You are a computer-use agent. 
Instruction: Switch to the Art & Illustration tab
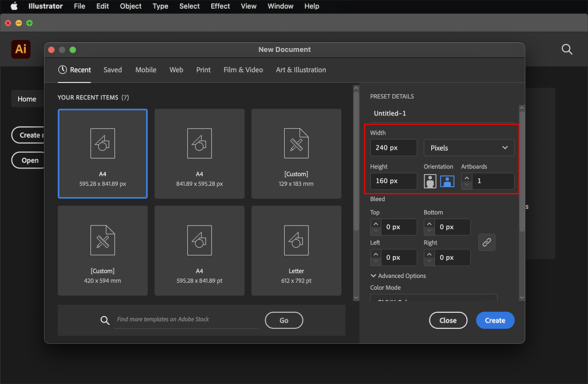tap(301, 70)
